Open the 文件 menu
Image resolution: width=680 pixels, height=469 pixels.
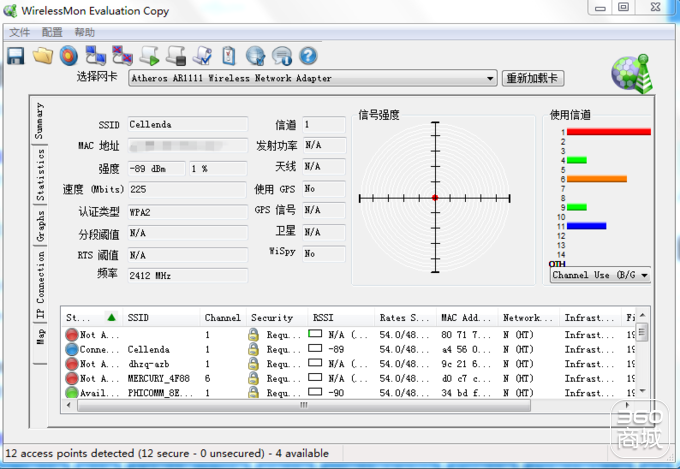coord(20,32)
